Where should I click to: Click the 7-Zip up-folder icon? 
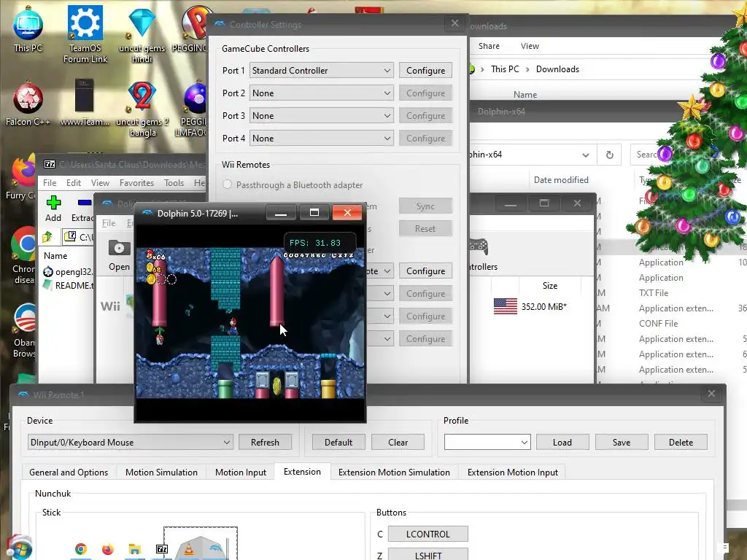pyautogui.click(x=47, y=237)
